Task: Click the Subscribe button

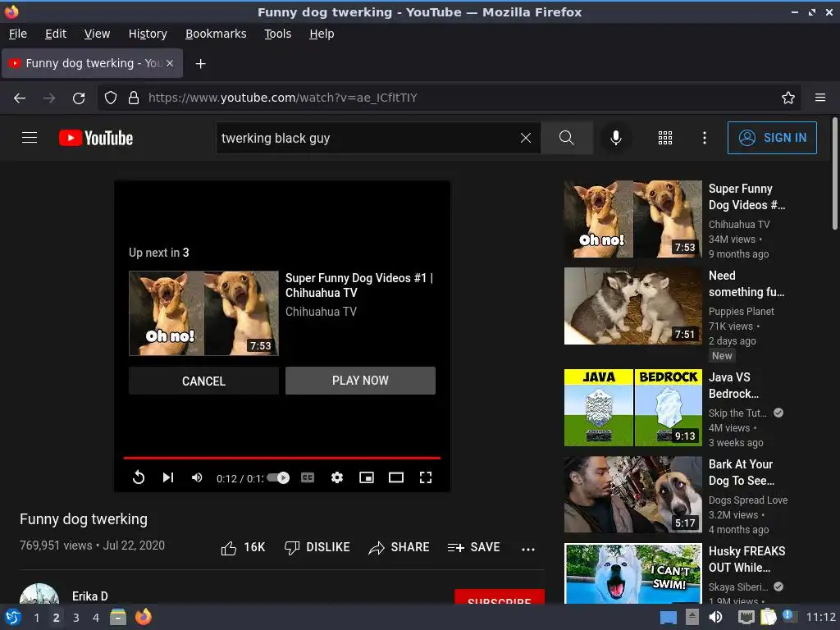Action: click(x=500, y=597)
